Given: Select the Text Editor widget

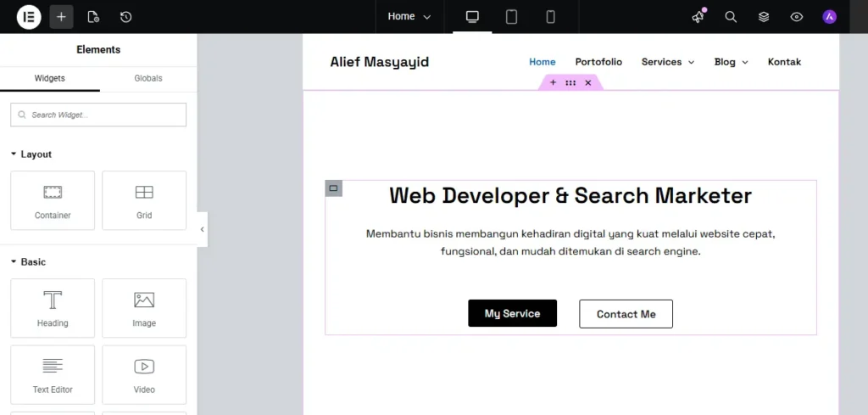Looking at the screenshot, I should (x=53, y=374).
